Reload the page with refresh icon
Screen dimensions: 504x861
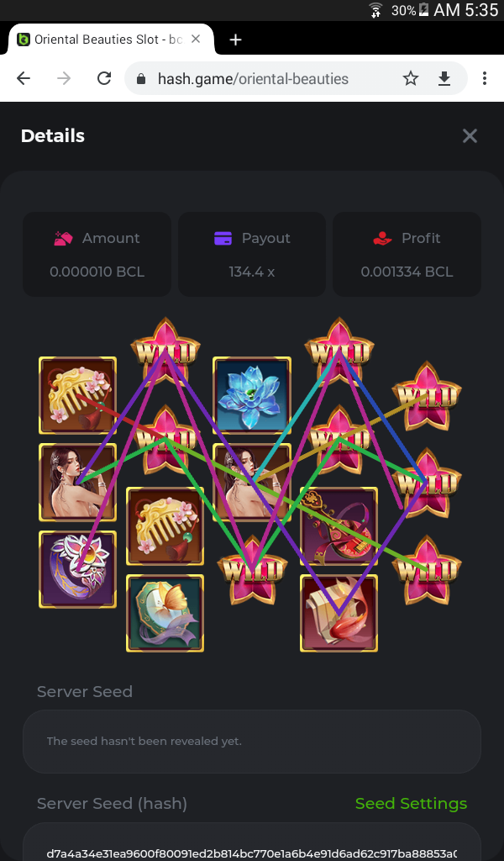104,78
